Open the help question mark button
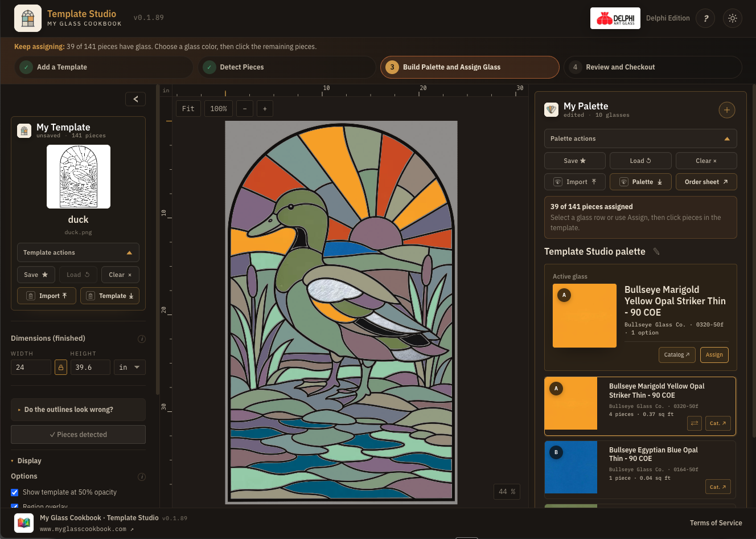756x539 pixels. pyautogui.click(x=705, y=18)
